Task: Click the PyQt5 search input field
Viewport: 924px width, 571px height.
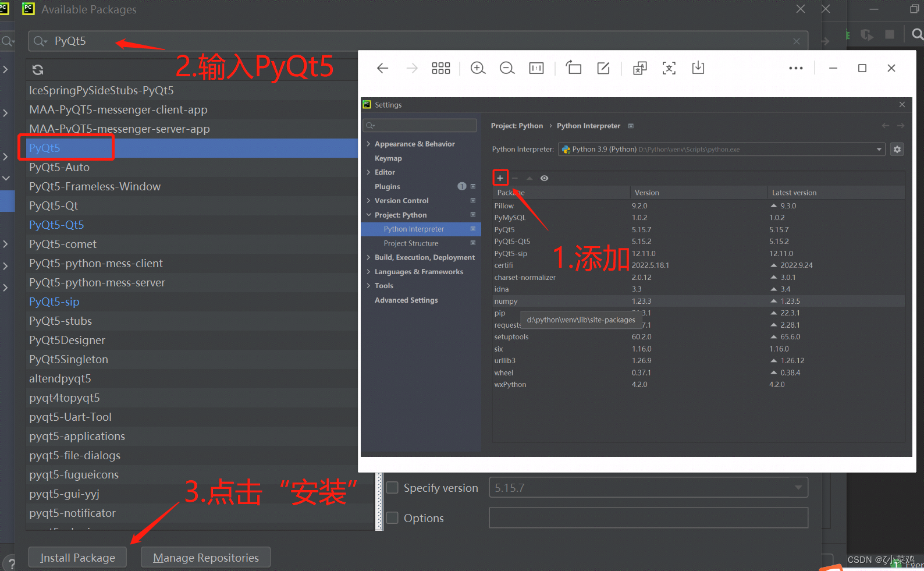Action: [418, 41]
